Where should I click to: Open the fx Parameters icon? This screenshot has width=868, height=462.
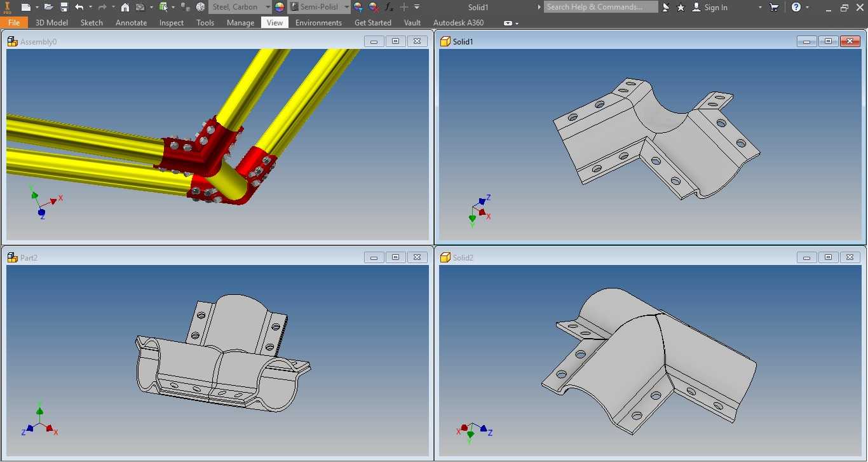pos(390,7)
